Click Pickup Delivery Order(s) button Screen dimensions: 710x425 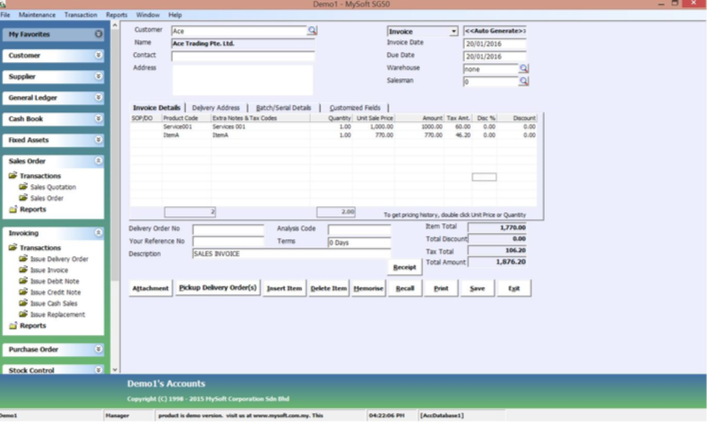pos(218,288)
